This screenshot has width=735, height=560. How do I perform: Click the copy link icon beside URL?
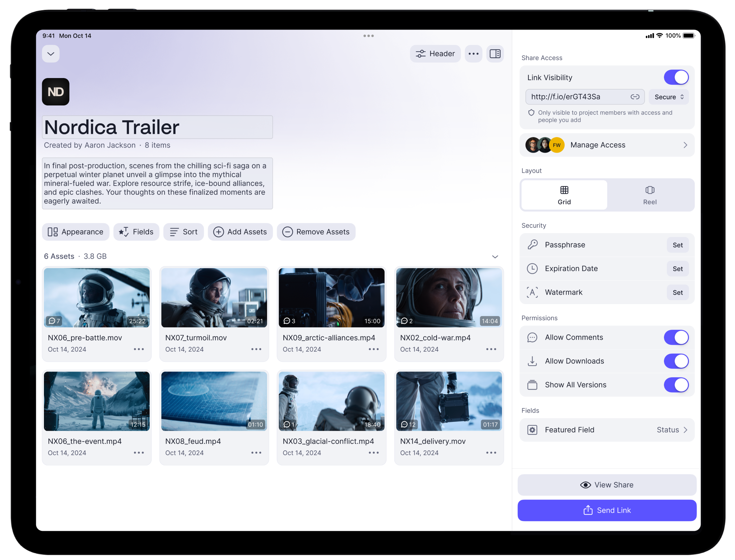pyautogui.click(x=634, y=97)
